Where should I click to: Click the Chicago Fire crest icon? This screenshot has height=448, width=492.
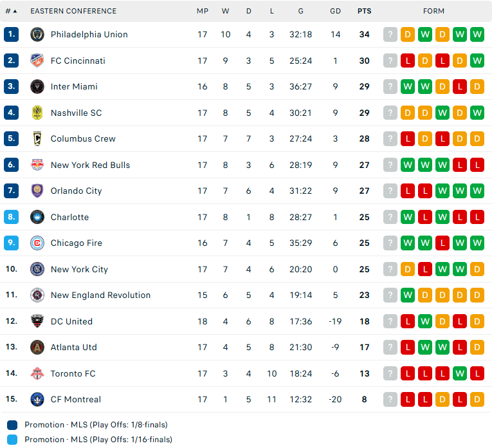[x=37, y=243]
